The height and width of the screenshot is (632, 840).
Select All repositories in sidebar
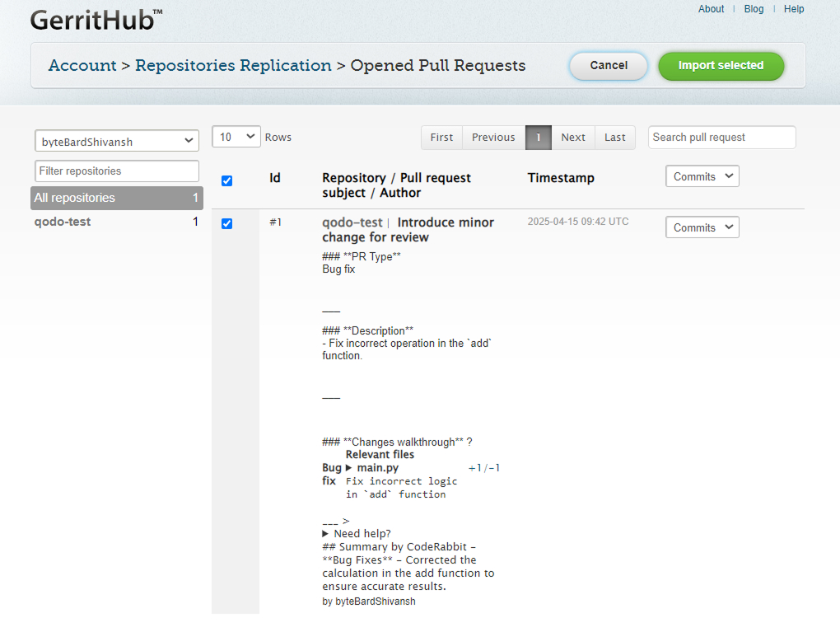117,198
